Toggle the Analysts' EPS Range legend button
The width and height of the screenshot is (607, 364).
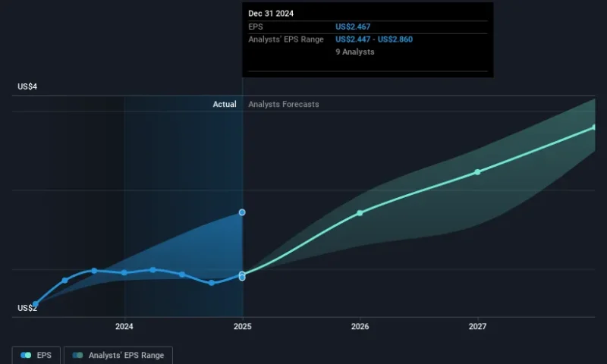click(118, 355)
